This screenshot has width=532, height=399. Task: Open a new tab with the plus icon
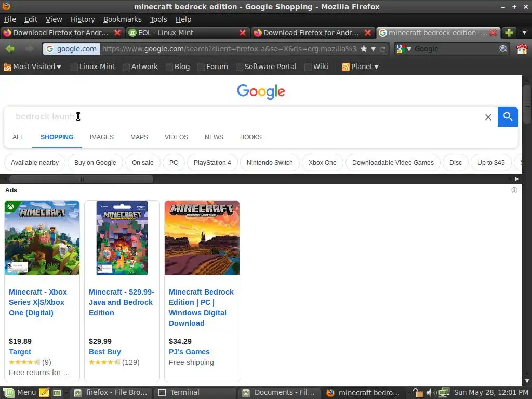pos(509,33)
